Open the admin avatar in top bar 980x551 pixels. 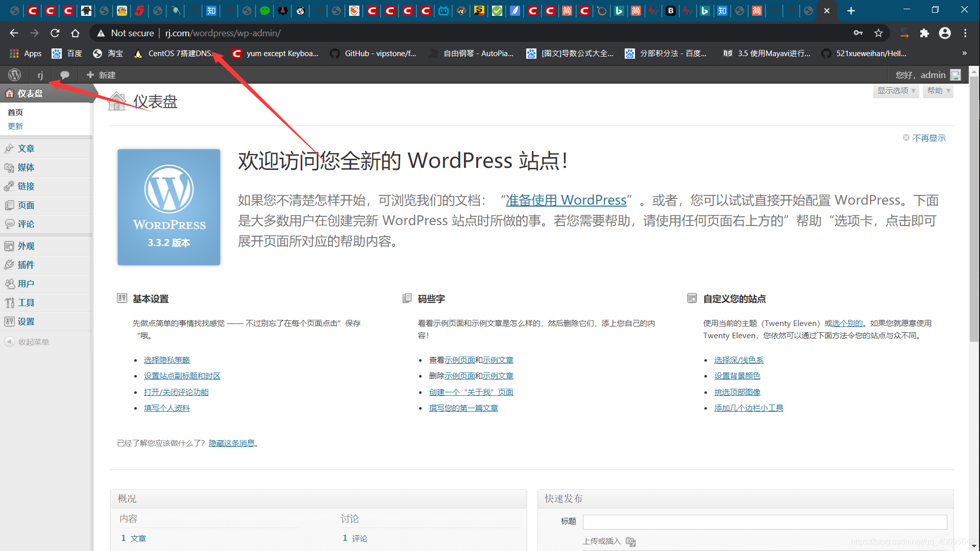pyautogui.click(x=955, y=75)
